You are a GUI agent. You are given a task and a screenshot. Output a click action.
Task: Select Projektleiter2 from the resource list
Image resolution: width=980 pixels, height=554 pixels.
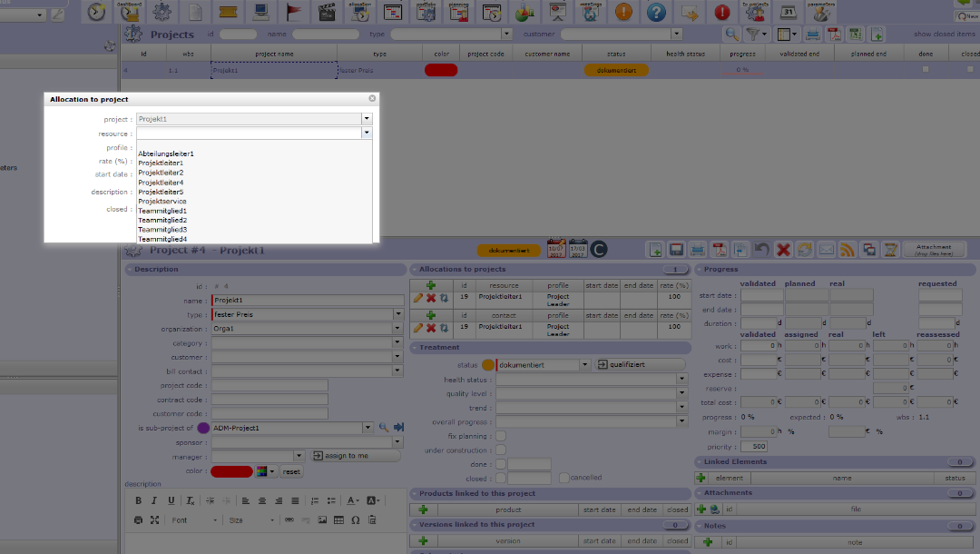[x=161, y=173]
